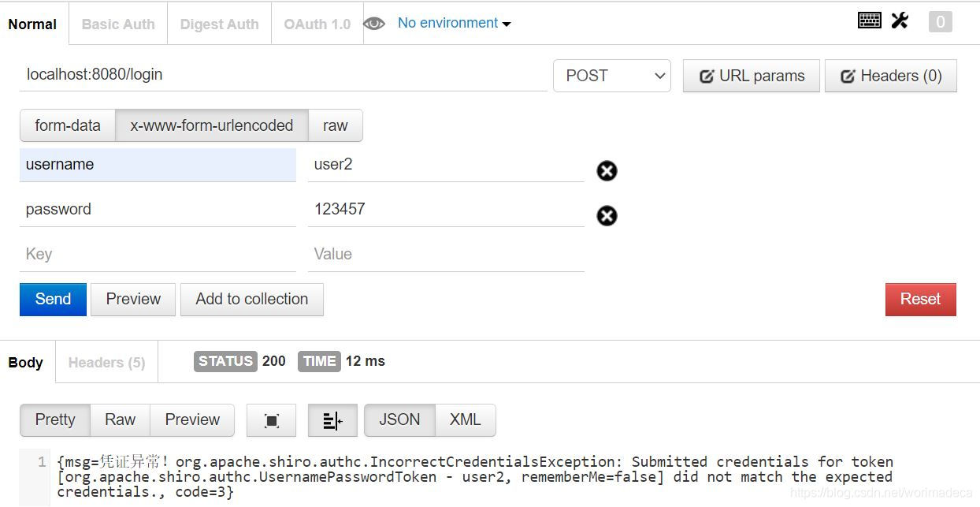Open the keyboard shortcuts icon
980x507 pixels.
click(869, 21)
